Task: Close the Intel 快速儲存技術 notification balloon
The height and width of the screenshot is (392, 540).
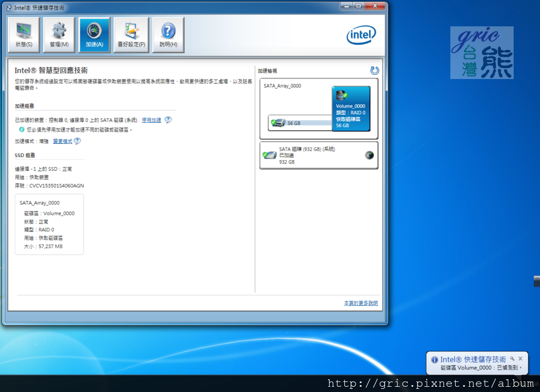Action: [520, 359]
